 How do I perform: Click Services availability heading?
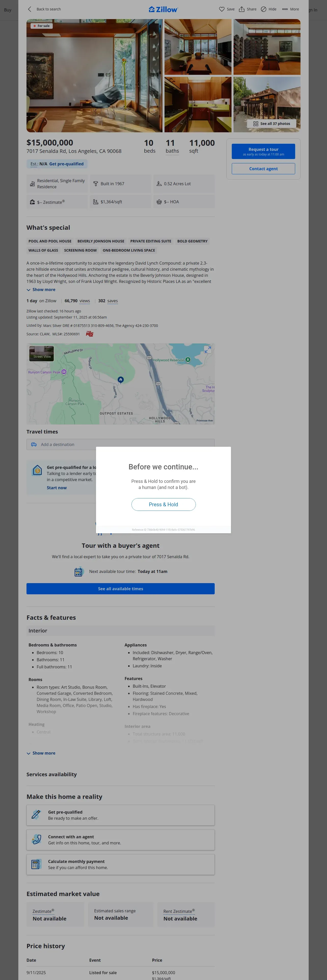pyautogui.click(x=51, y=775)
